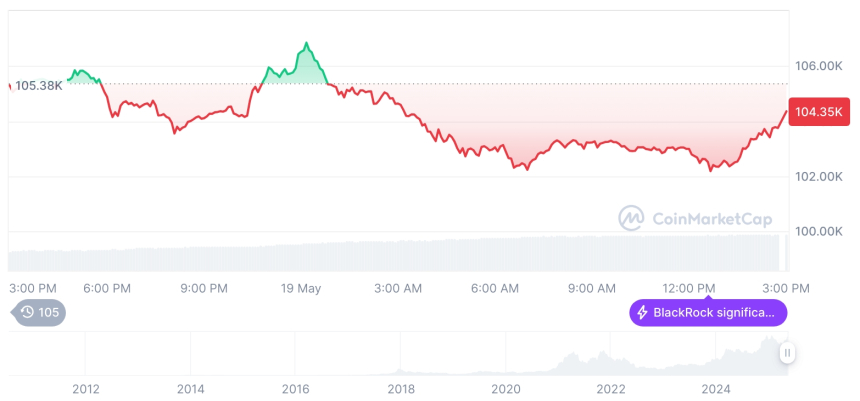Jump to 2016 on the range navigator
Screen dimensions: 860x401
point(295,389)
